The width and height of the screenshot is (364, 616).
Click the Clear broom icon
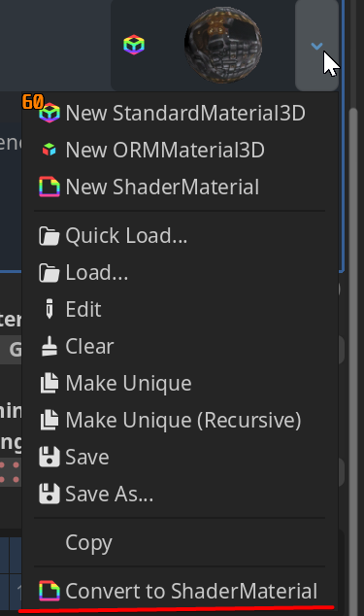pyautogui.click(x=50, y=346)
